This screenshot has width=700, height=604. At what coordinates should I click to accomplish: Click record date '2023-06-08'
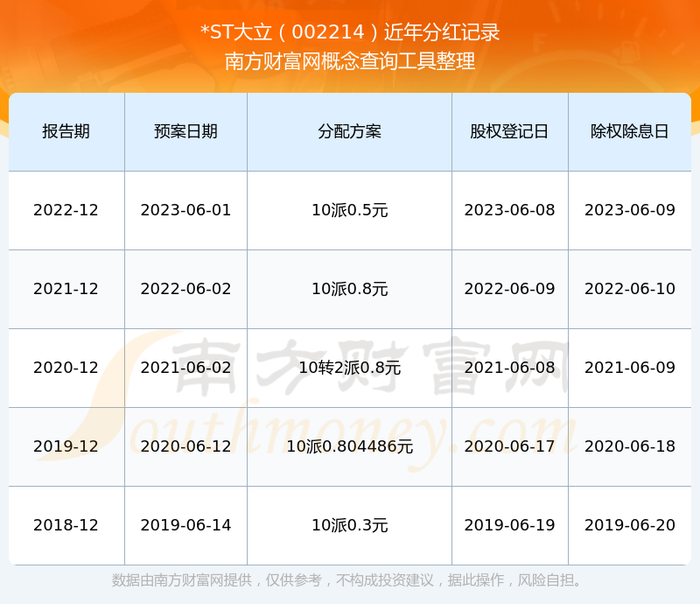pyautogui.click(x=509, y=210)
